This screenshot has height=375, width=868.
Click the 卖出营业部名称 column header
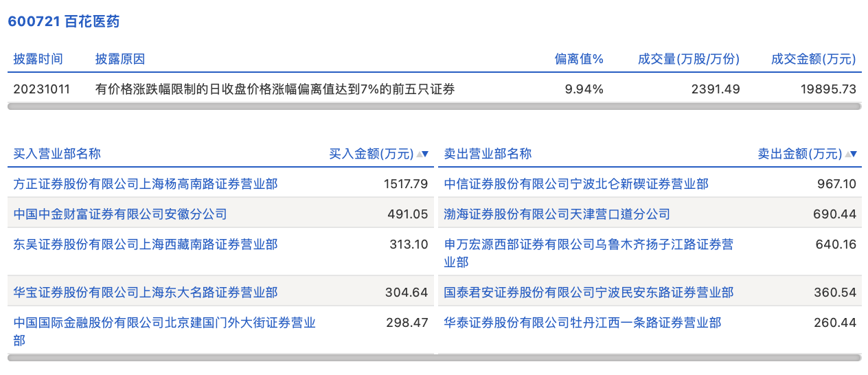(x=488, y=154)
